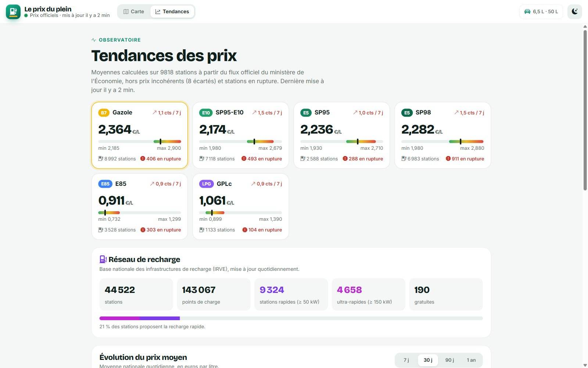Click the 44 522 stations tile

click(x=136, y=294)
